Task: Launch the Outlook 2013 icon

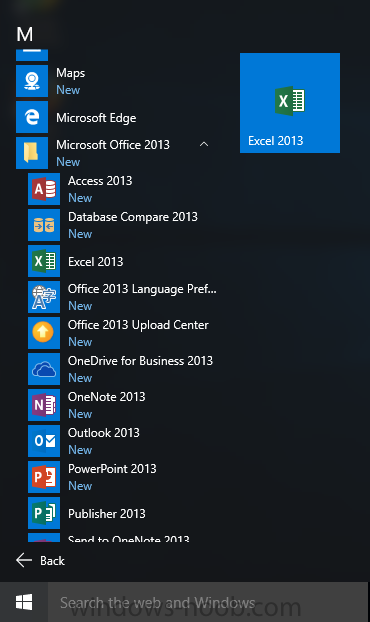Action: point(44,441)
